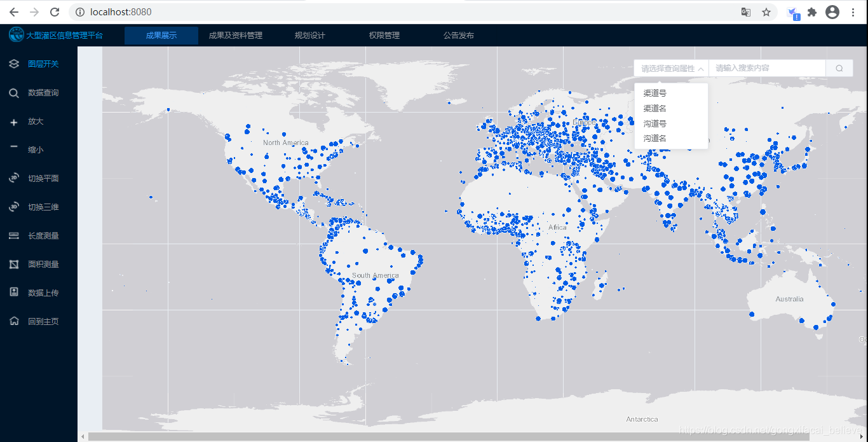The image size is (868, 442).
Task: Click the 2D plane switch icon
Action: [x=14, y=179]
